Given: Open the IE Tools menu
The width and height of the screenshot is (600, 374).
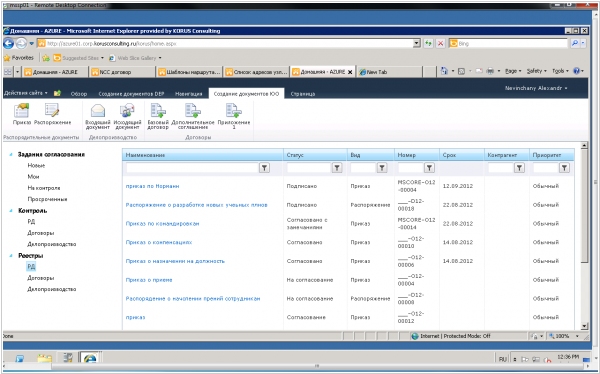Looking at the screenshot, I should 560,71.
